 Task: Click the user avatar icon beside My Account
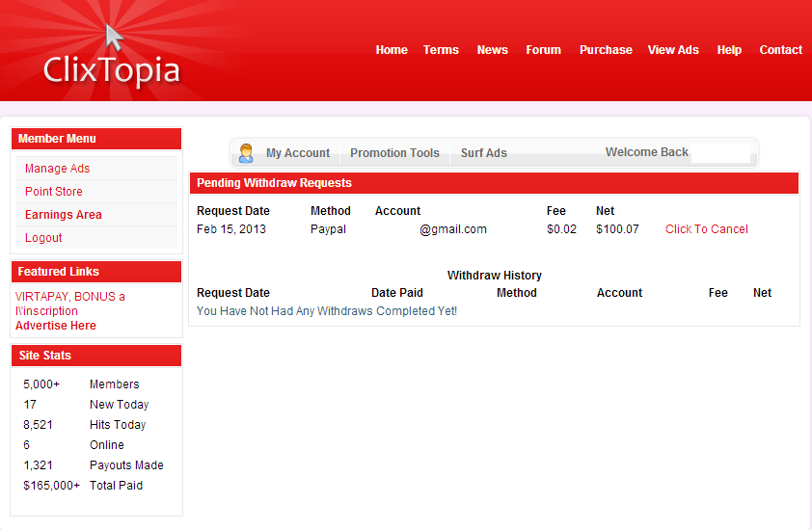pyautogui.click(x=246, y=153)
